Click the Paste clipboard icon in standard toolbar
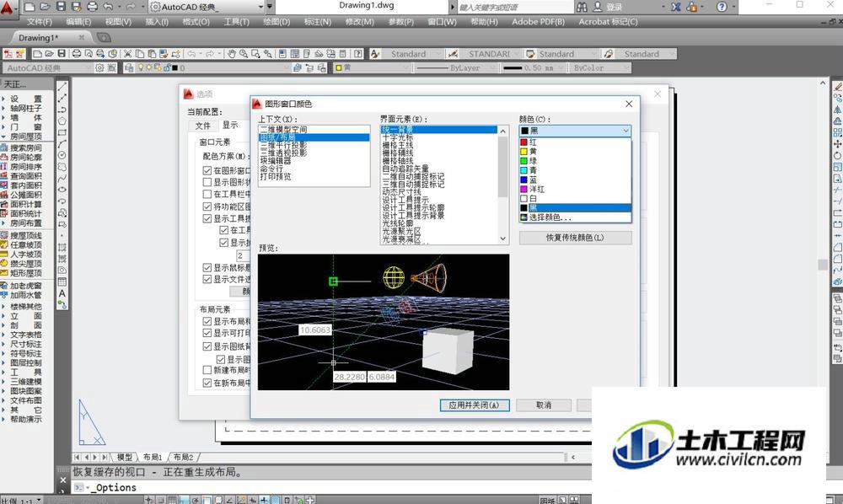843x504 pixels. pyautogui.click(x=152, y=54)
